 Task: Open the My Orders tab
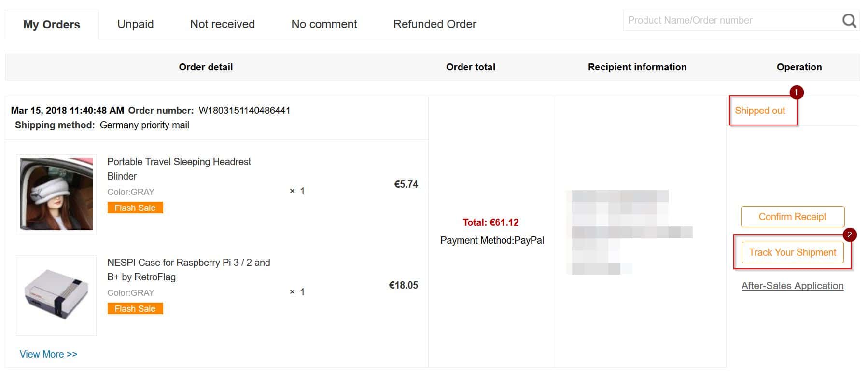tap(52, 24)
